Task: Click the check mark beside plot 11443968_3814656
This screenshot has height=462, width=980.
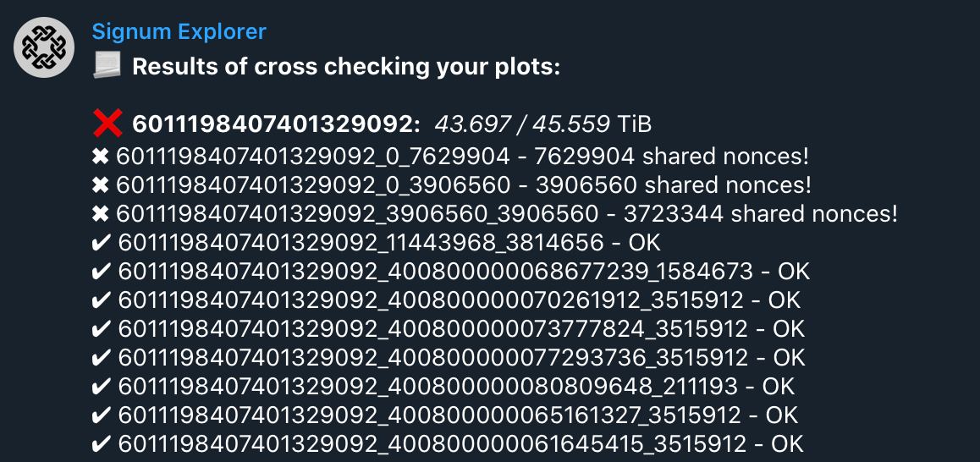Action: tap(100, 243)
